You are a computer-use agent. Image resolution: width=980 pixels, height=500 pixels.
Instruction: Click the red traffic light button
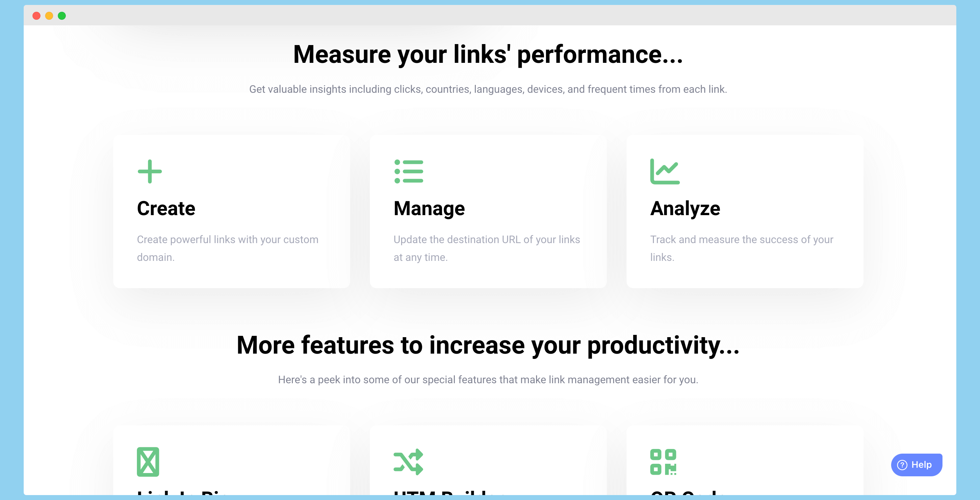[x=38, y=16]
